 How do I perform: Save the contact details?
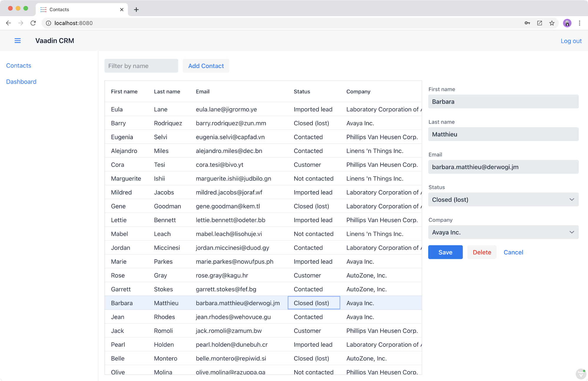(x=445, y=252)
